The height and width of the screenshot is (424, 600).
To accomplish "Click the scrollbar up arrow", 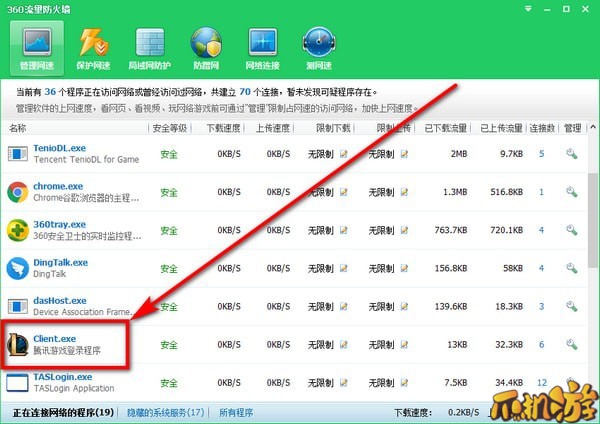I will pyautogui.click(x=593, y=127).
